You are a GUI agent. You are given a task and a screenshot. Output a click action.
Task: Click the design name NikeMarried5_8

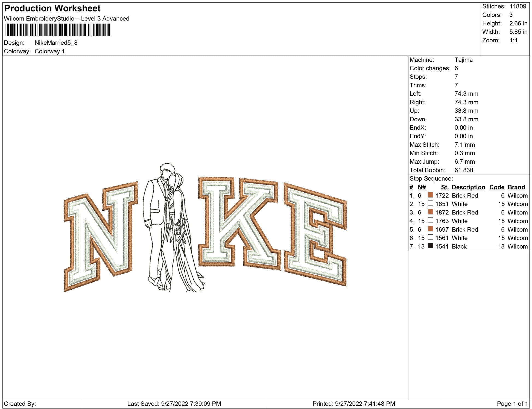click(x=56, y=43)
